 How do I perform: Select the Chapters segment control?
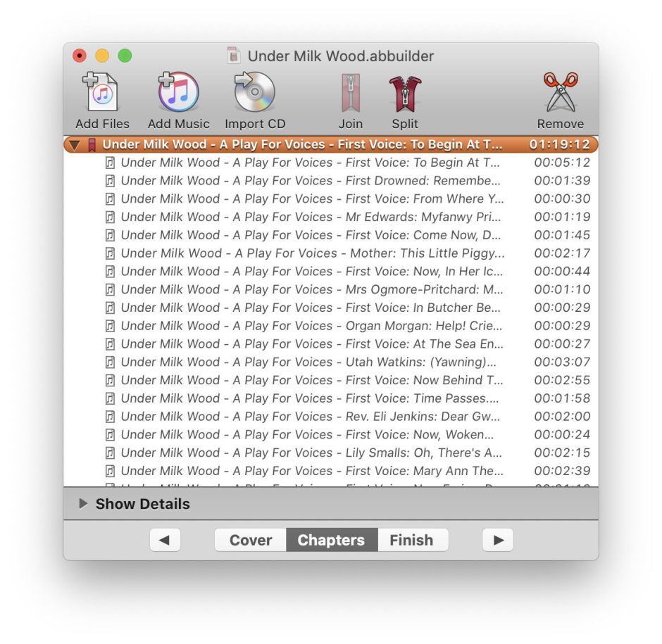(x=331, y=540)
